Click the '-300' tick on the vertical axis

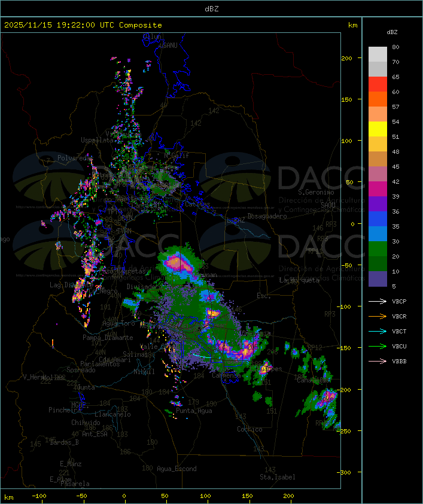[x=345, y=472]
